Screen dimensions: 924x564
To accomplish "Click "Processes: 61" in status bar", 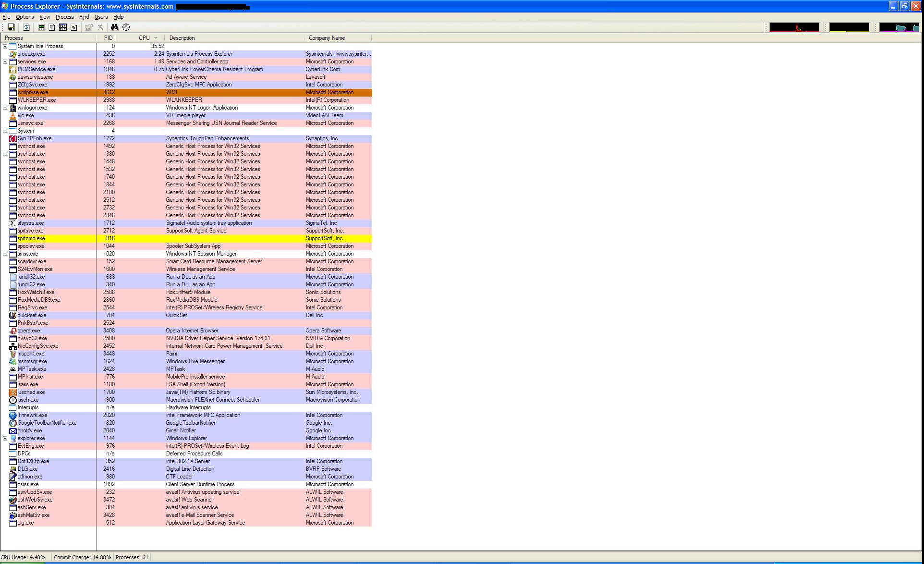I will (x=132, y=557).
